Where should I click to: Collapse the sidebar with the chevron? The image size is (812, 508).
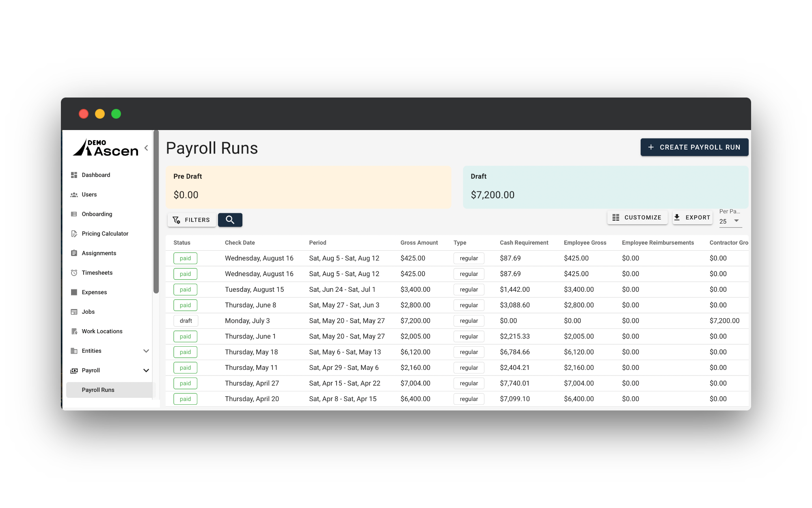coord(146,148)
